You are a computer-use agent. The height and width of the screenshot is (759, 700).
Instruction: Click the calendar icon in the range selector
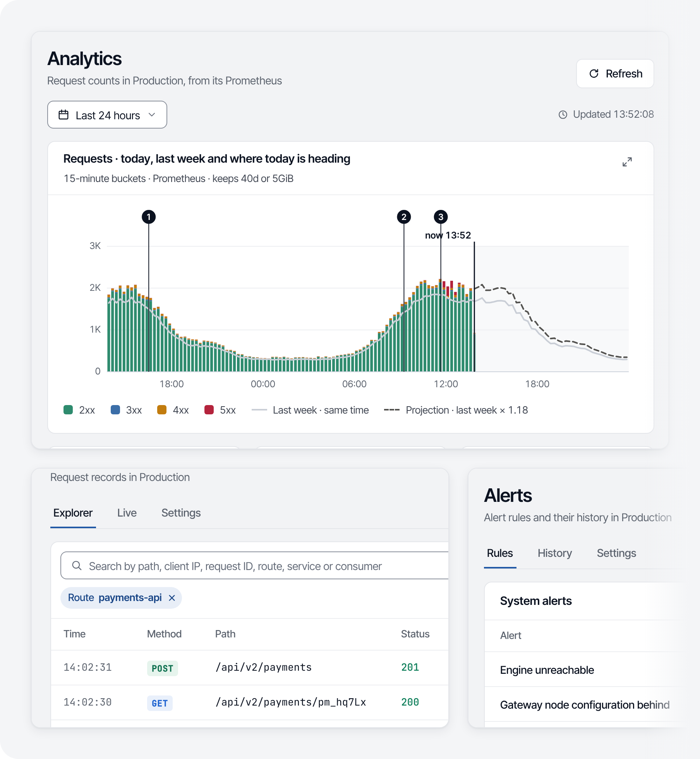pyautogui.click(x=63, y=115)
